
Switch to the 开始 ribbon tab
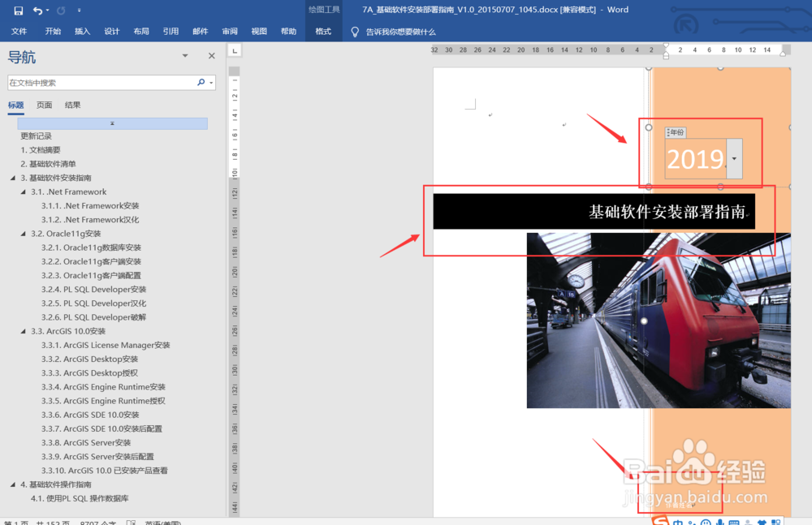pos(53,32)
